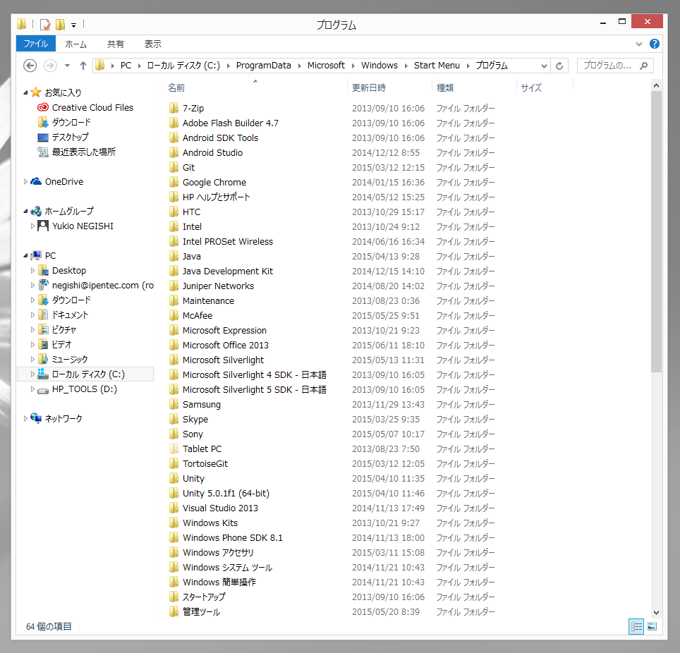Click the scroll up arrow of file list
The image size is (680, 653).
[x=656, y=86]
